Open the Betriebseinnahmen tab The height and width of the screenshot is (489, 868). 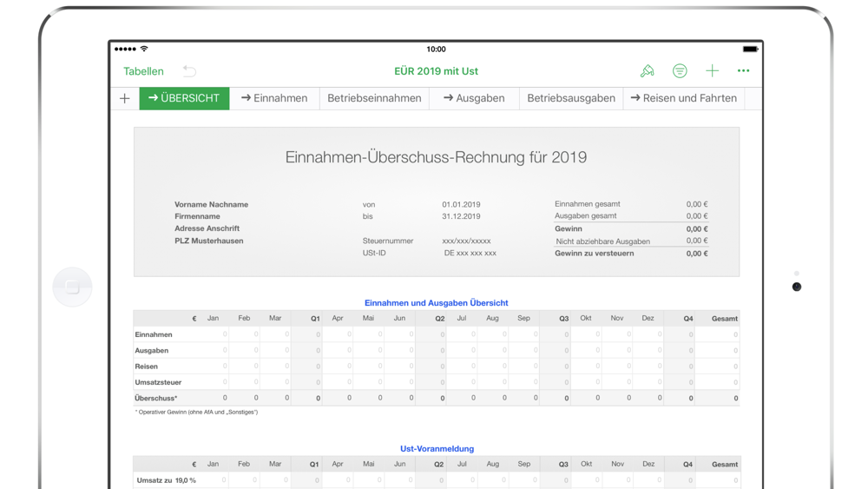(x=374, y=98)
